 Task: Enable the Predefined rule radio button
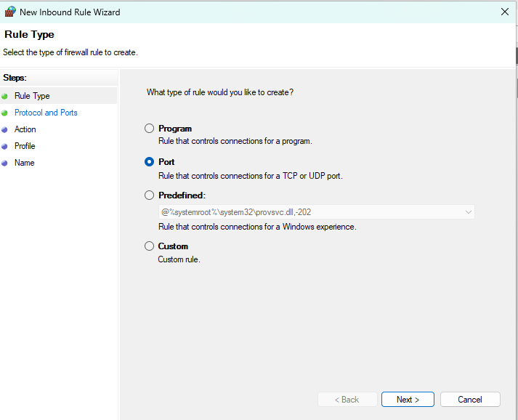(x=150, y=195)
